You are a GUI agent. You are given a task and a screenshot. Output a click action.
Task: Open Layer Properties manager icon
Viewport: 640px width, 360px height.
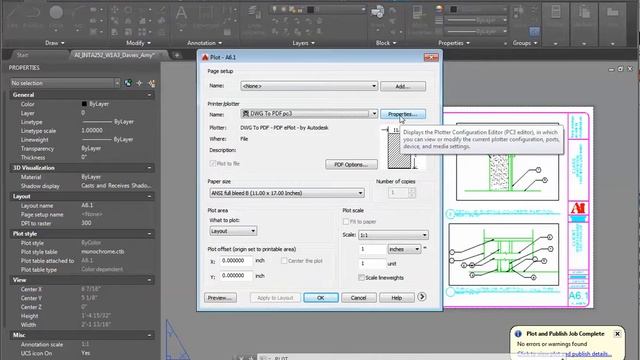(255, 18)
